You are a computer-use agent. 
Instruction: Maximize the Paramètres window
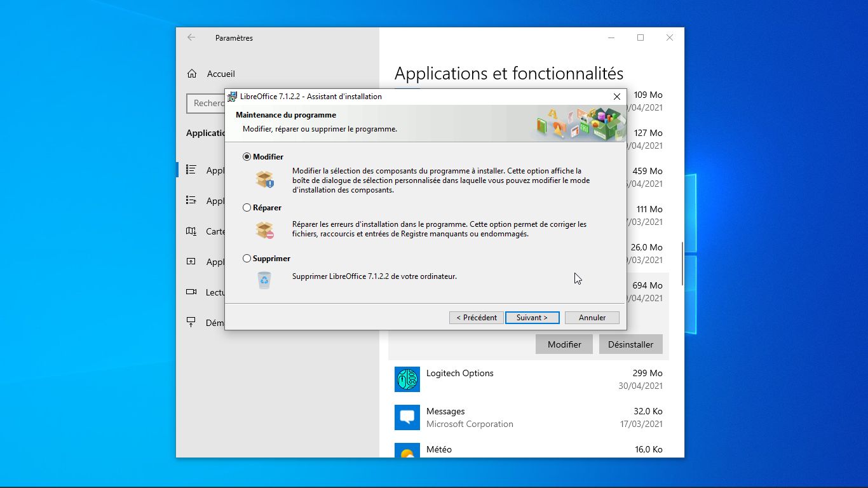(x=641, y=37)
